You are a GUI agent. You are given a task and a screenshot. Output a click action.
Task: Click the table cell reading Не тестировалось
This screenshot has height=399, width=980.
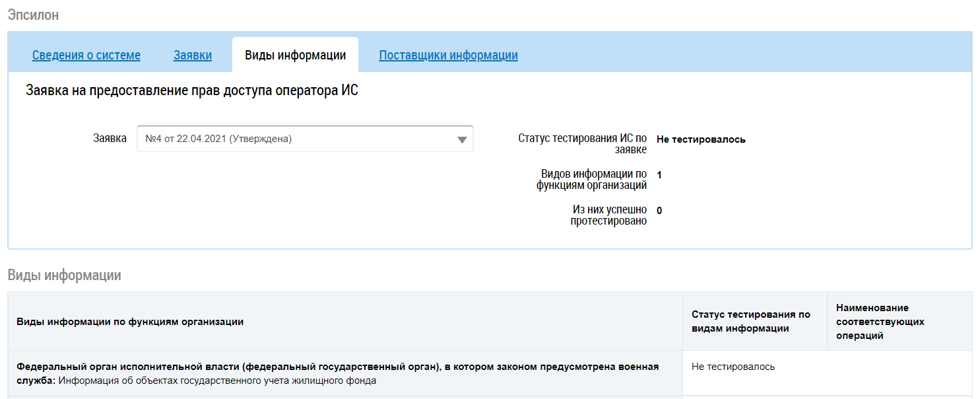point(733,367)
